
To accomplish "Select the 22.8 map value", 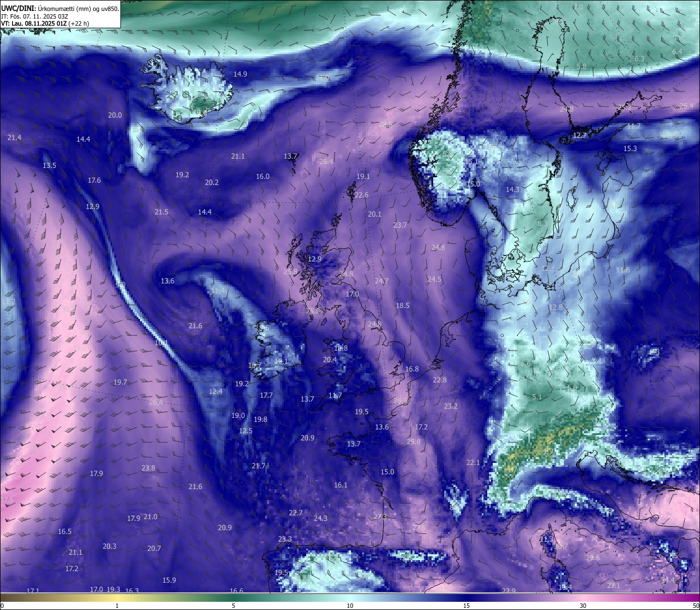I will point(440,380).
